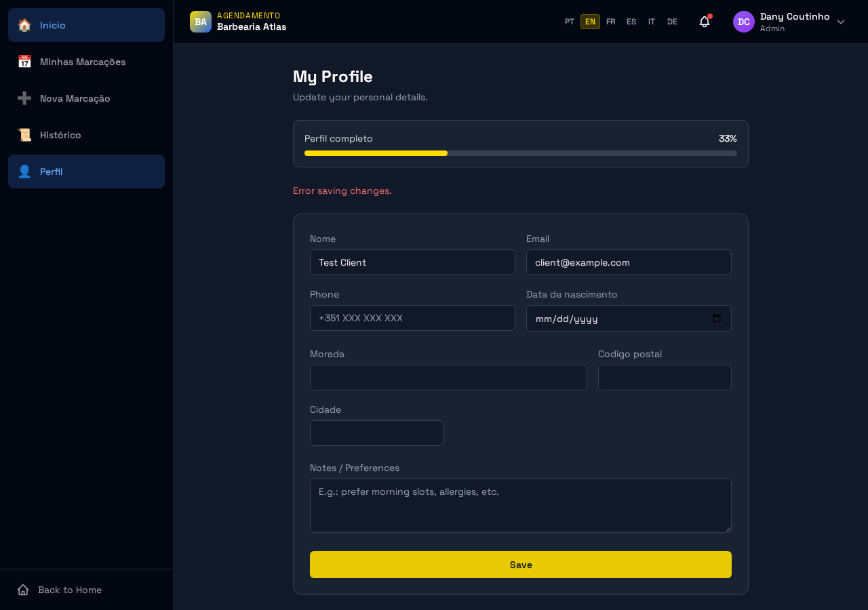Open the date picker calendar icon
The image size is (868, 610).
(717, 319)
